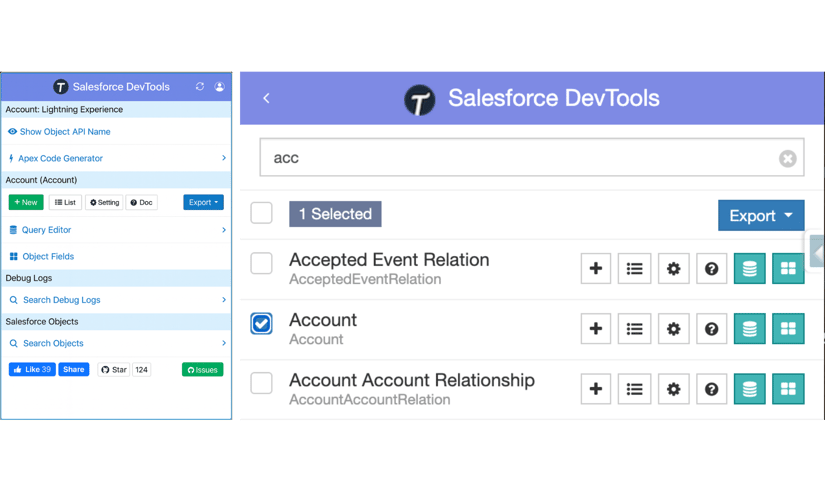Image resolution: width=825 pixels, height=492 pixels.
Task: Click the Doc button in sidebar
Action: click(x=142, y=202)
